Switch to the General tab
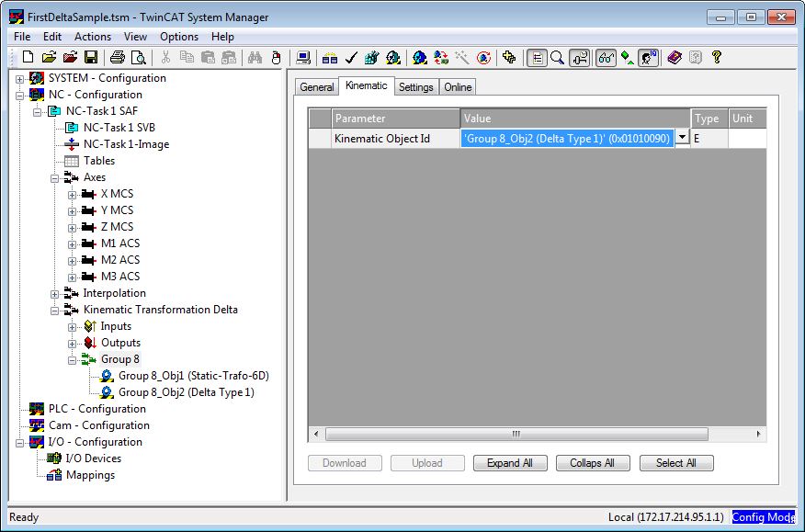 click(x=317, y=86)
